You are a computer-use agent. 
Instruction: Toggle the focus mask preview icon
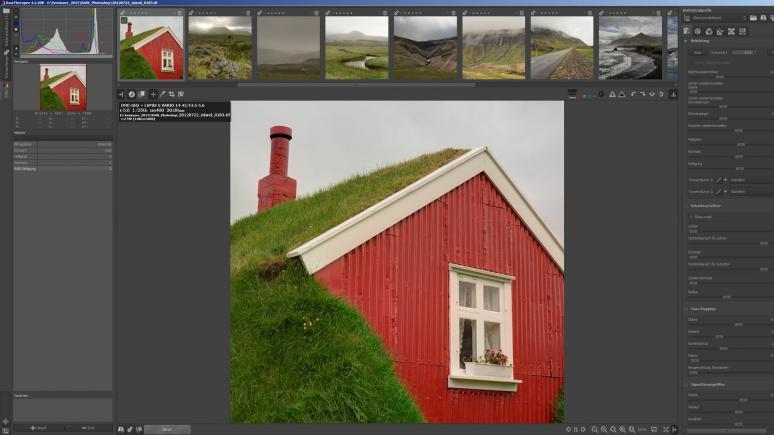[601, 94]
